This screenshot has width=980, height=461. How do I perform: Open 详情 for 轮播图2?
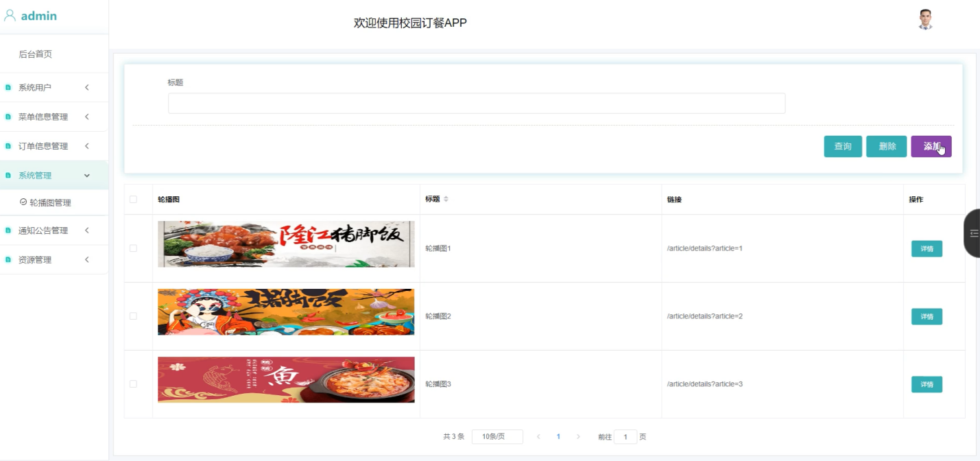(927, 316)
